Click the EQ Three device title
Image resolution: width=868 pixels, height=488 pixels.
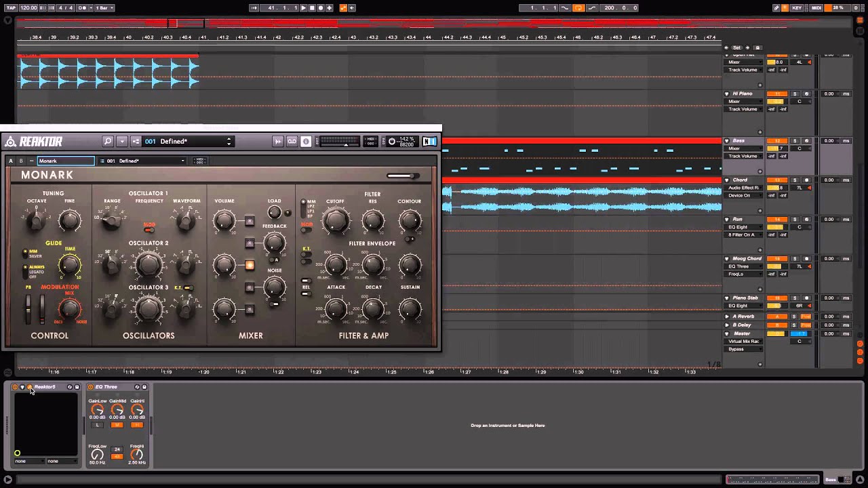pos(106,387)
